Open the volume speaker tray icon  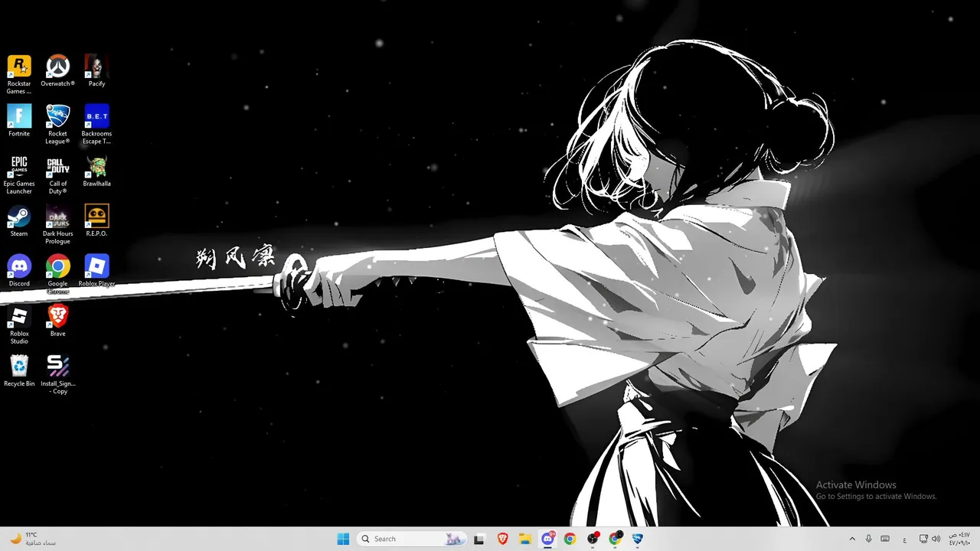pos(936,539)
